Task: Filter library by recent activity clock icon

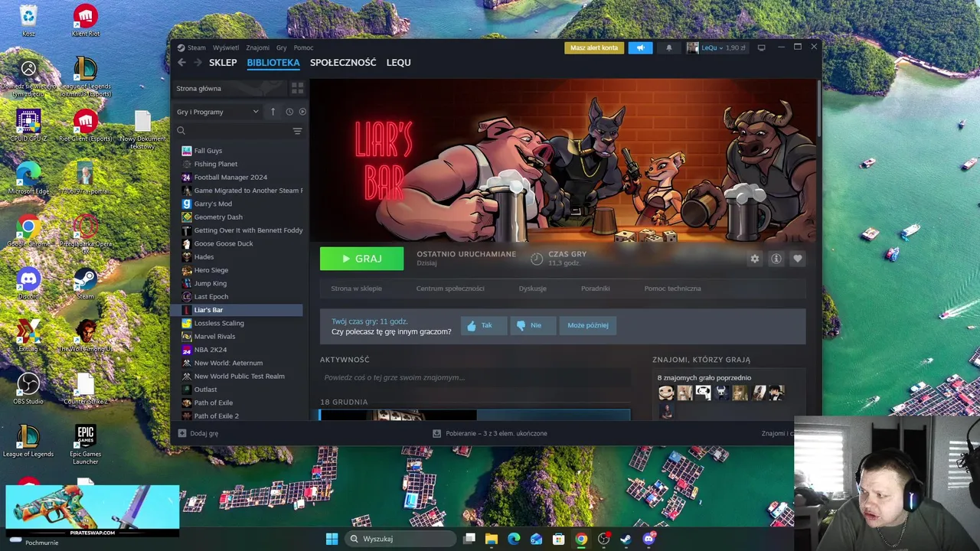Action: (289, 112)
